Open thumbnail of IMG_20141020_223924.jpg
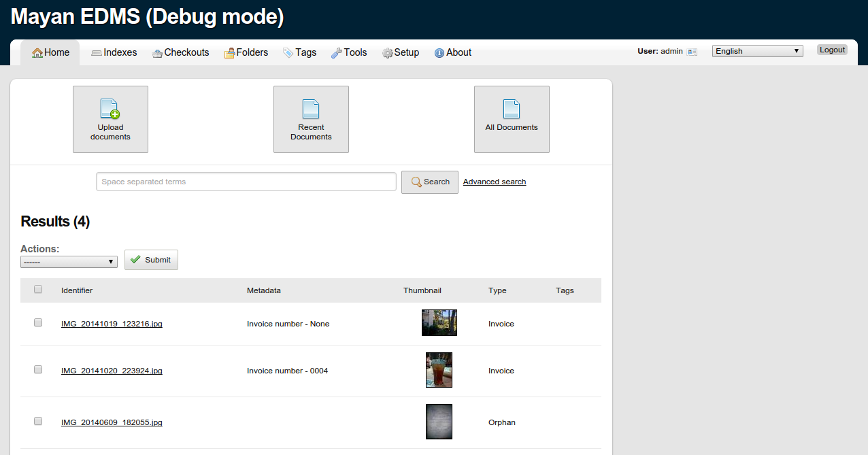Image resolution: width=868 pixels, height=455 pixels. coord(439,370)
